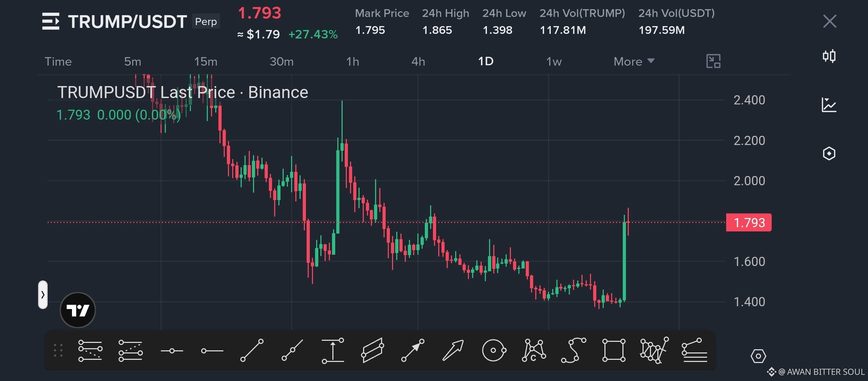Click the 24h Vol(USDT) value 197.59M
Screen dimensions: 868x381
click(x=662, y=30)
